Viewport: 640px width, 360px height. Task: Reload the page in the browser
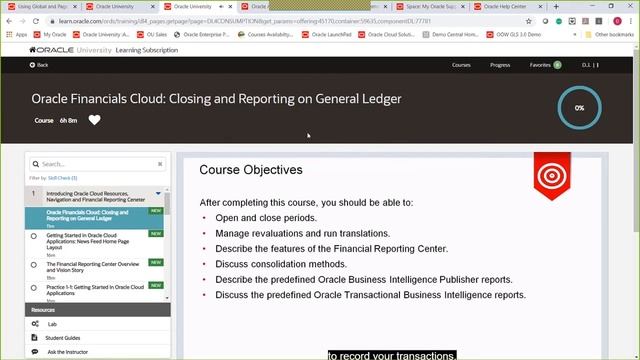(x=36, y=21)
